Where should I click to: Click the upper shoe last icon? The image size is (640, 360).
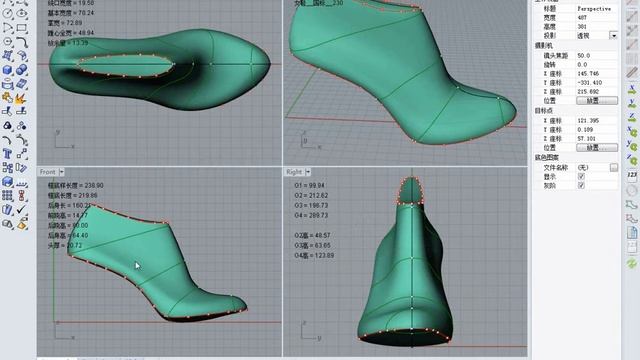coord(632,204)
